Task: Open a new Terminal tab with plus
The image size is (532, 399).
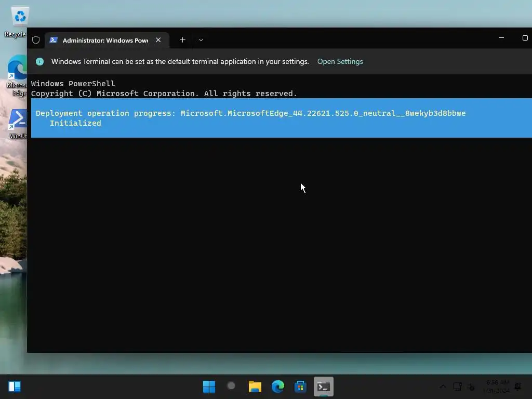Action: click(x=182, y=40)
